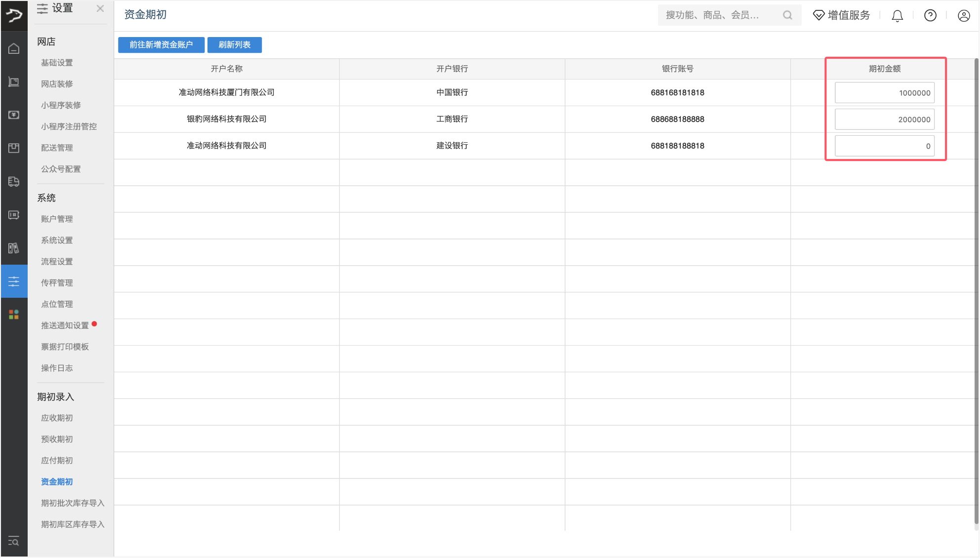Click the vertical scrollbar on table
Image resolution: width=980 pixels, height=558 pixels.
click(x=976, y=291)
